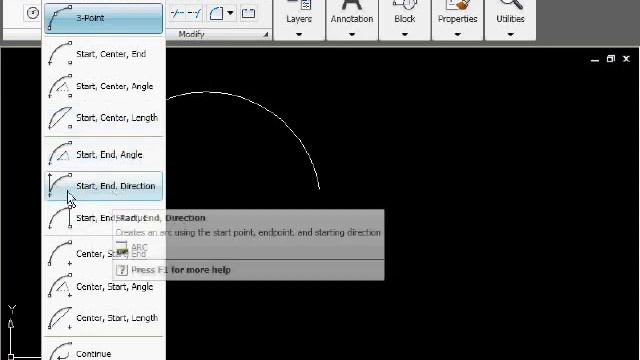This screenshot has height=360, width=640.
Task: Choose Center, Start, Length arc
Action: pos(103,318)
